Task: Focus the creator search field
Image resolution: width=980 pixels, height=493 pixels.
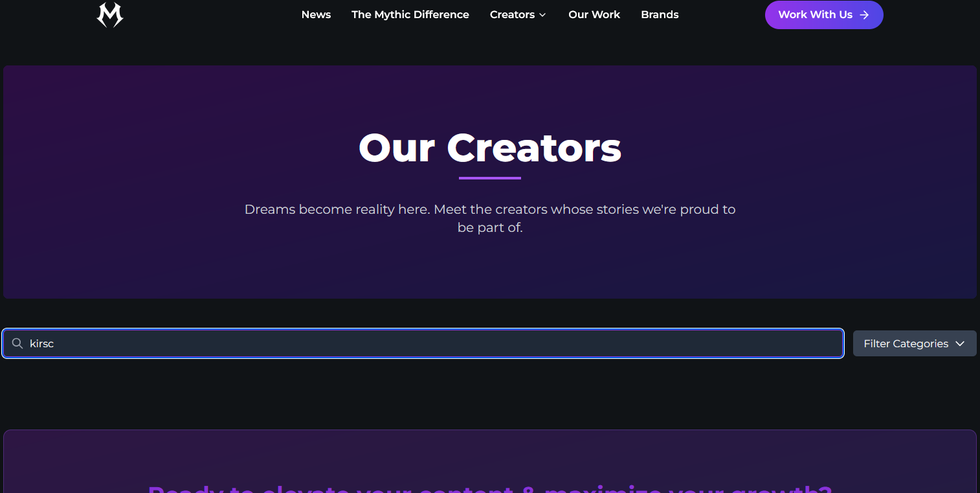Action: pos(423,343)
